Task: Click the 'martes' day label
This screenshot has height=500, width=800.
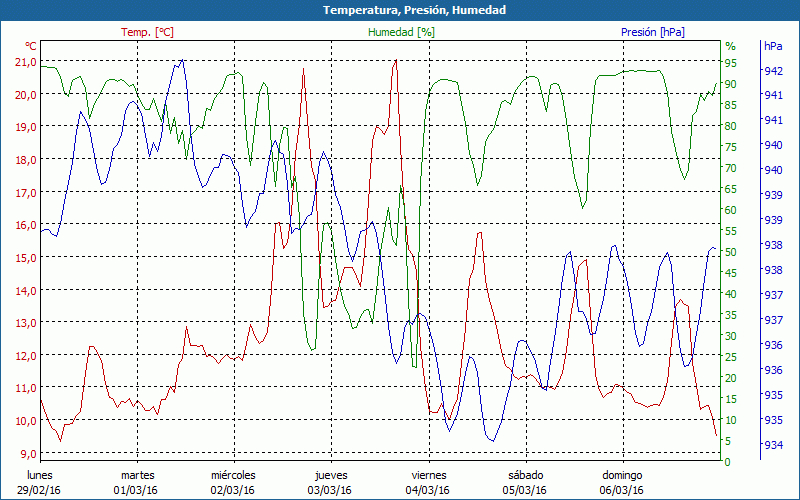Action: [x=137, y=475]
